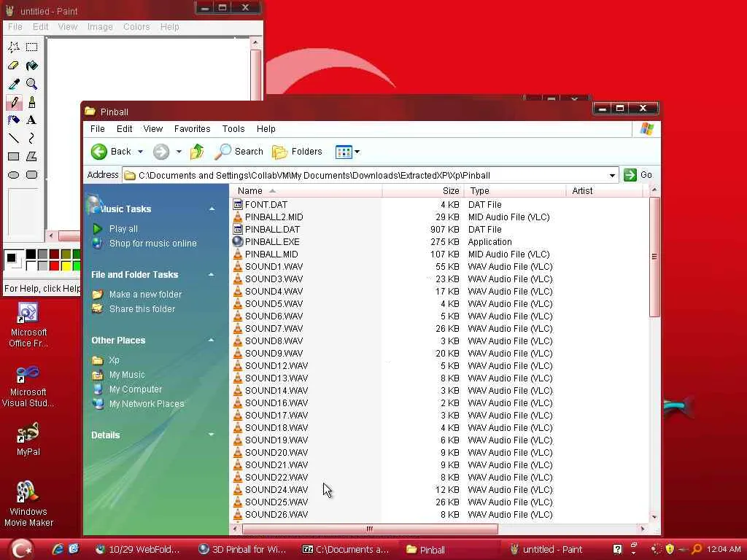Go to My Computer in Other Places
Screen dimensions: 747x560
tap(135, 389)
